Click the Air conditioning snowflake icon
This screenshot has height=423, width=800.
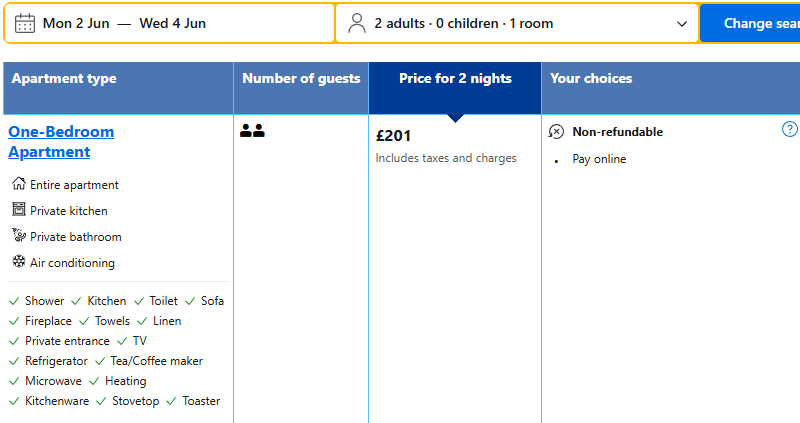pyautogui.click(x=18, y=262)
